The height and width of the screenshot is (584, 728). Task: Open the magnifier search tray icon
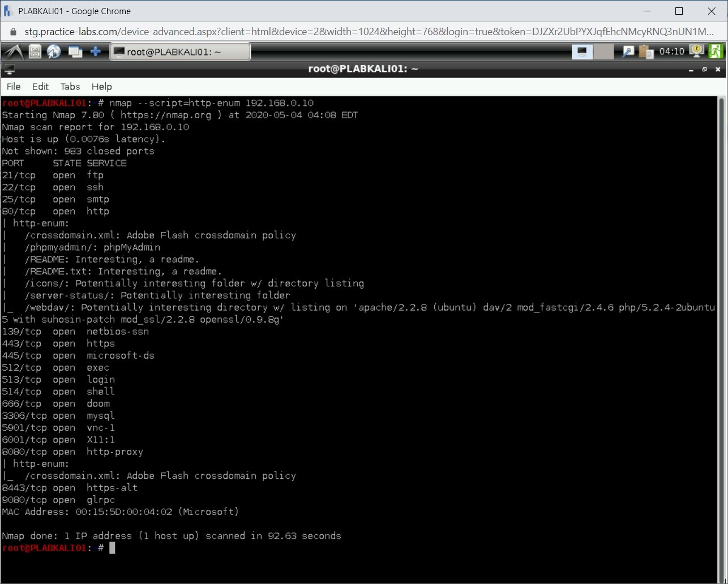[x=628, y=52]
